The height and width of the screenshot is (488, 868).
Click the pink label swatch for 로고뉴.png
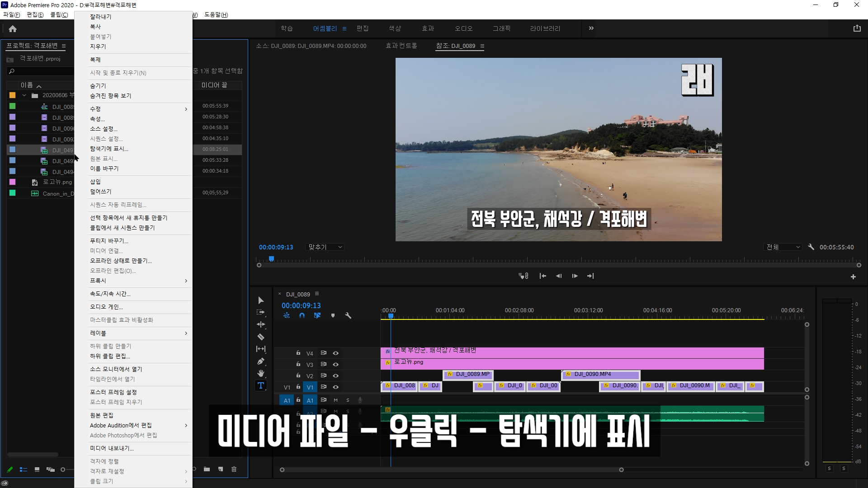[13, 182]
